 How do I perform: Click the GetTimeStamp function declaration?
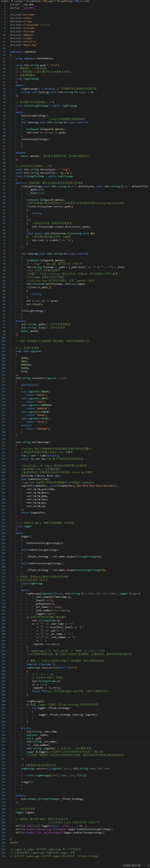tap(33, 442)
